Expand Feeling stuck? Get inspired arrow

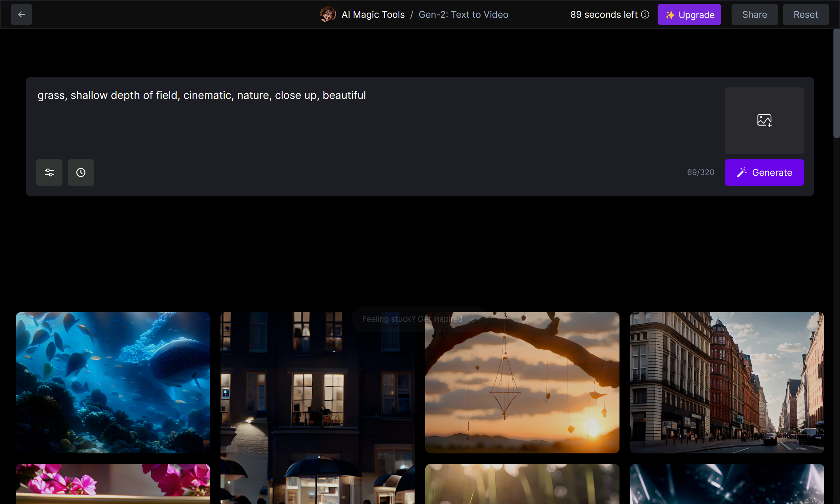click(x=473, y=319)
